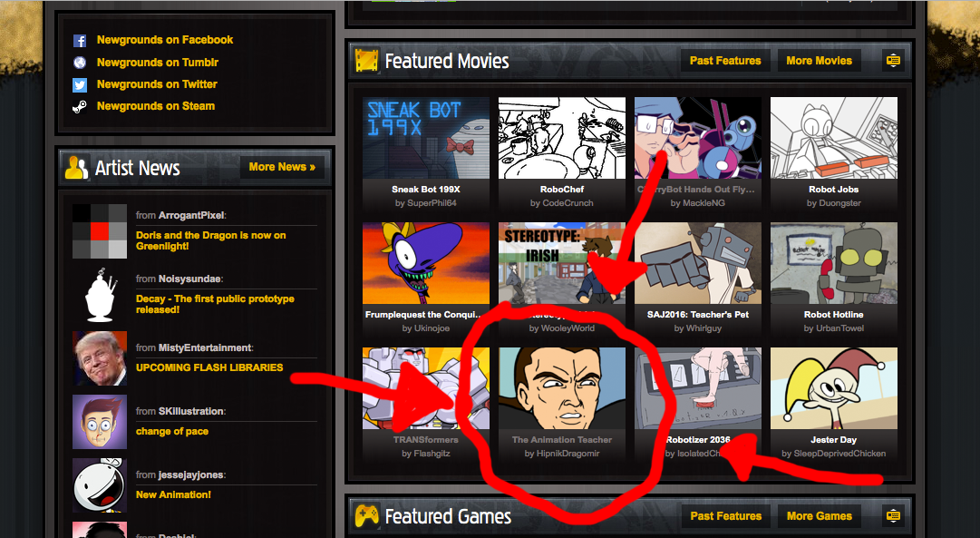This screenshot has height=538, width=980.
Task: Visit author SleepDeprivedChicken's profile link
Action: click(x=839, y=454)
